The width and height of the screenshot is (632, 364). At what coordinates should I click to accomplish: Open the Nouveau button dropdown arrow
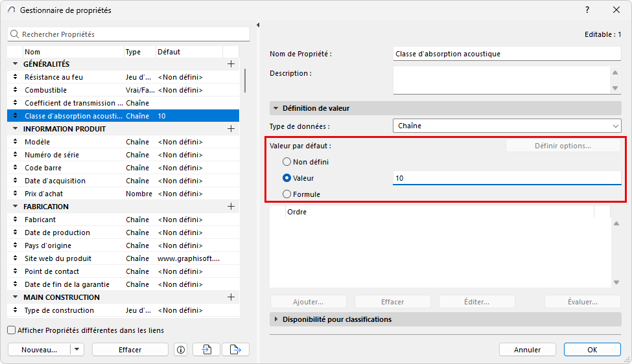click(76, 349)
